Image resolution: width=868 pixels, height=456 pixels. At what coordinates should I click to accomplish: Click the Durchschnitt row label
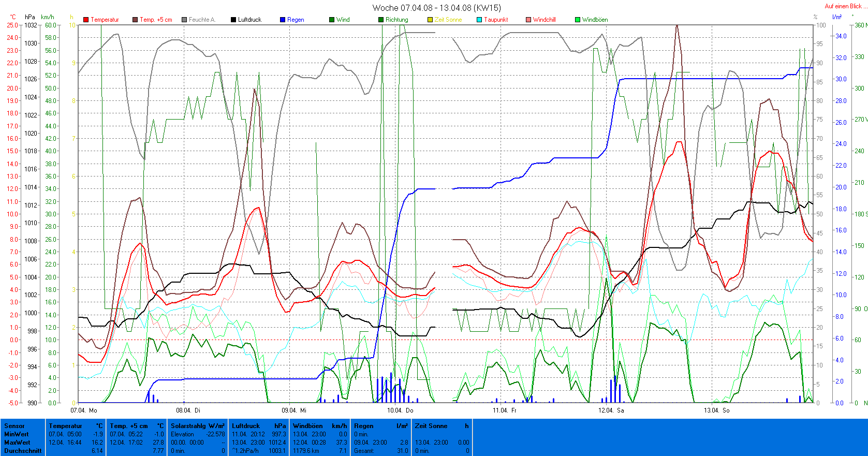click(x=23, y=451)
